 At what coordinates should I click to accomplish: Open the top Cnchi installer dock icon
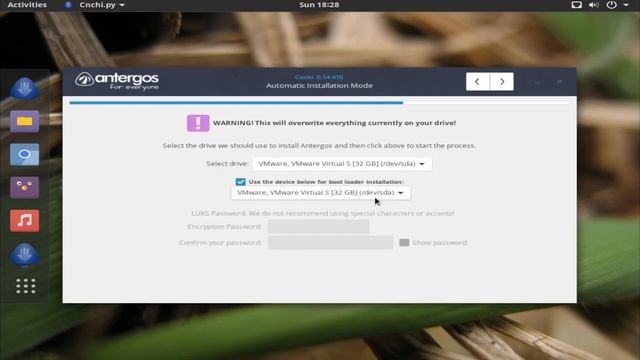[24, 88]
